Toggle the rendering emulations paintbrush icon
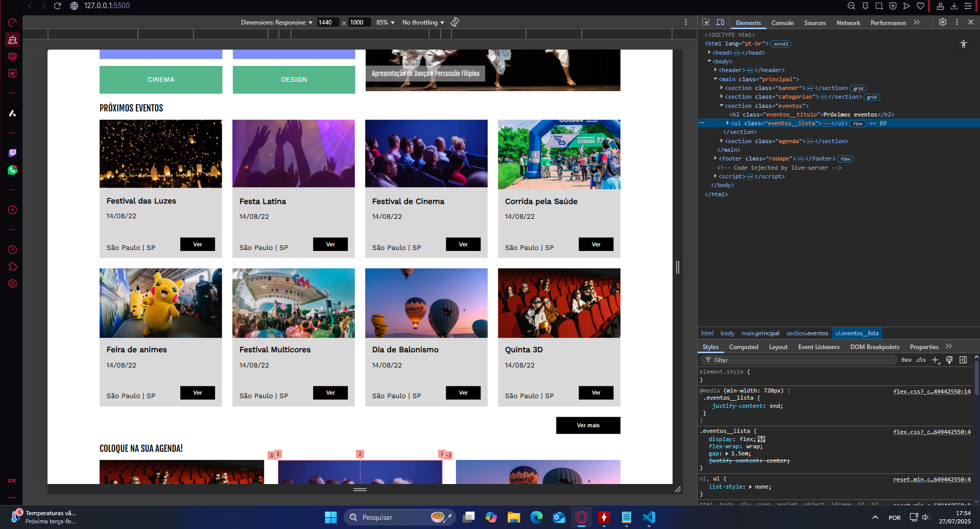Image resolution: width=980 pixels, height=529 pixels. tap(949, 360)
